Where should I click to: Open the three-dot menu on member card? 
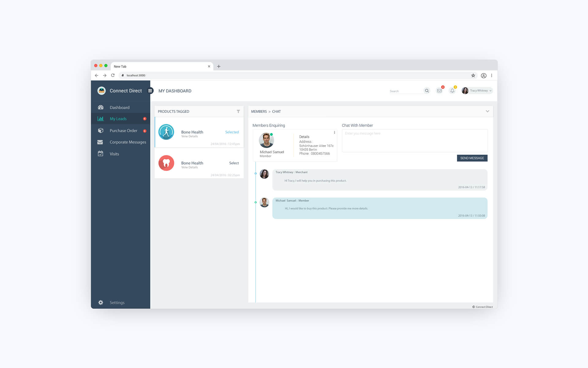click(x=334, y=132)
